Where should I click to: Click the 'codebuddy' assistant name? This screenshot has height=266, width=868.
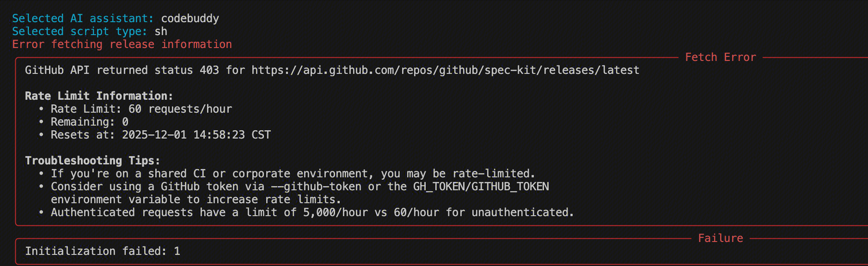click(x=190, y=19)
